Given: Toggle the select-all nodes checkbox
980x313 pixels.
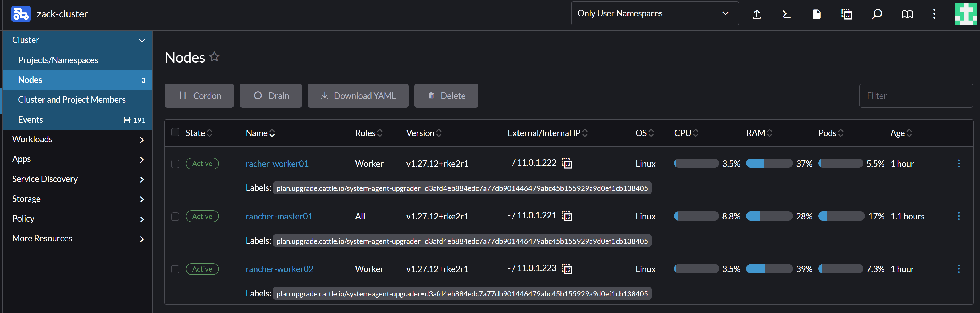Looking at the screenshot, I should pos(175,132).
